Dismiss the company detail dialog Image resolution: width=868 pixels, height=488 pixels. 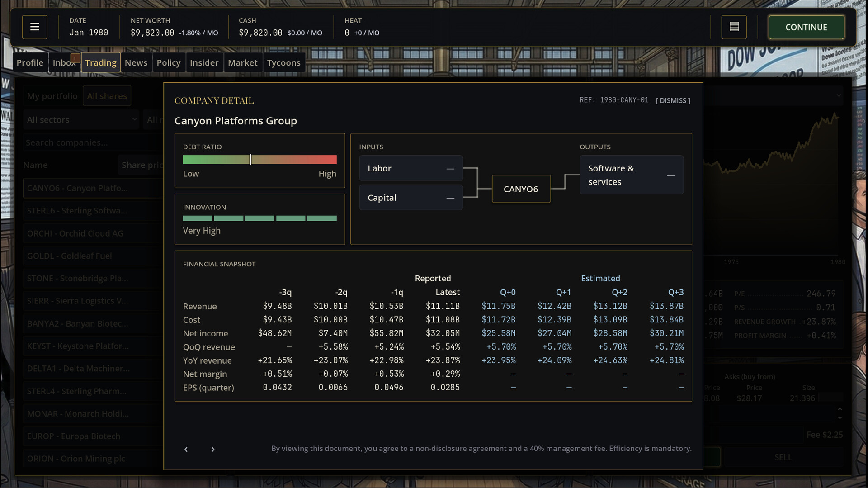(x=673, y=100)
